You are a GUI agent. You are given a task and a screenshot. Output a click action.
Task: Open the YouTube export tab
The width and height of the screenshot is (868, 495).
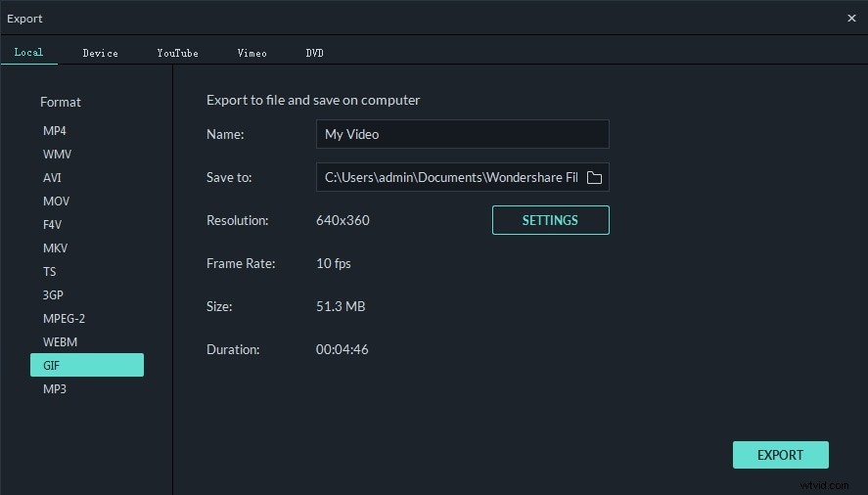tap(177, 53)
